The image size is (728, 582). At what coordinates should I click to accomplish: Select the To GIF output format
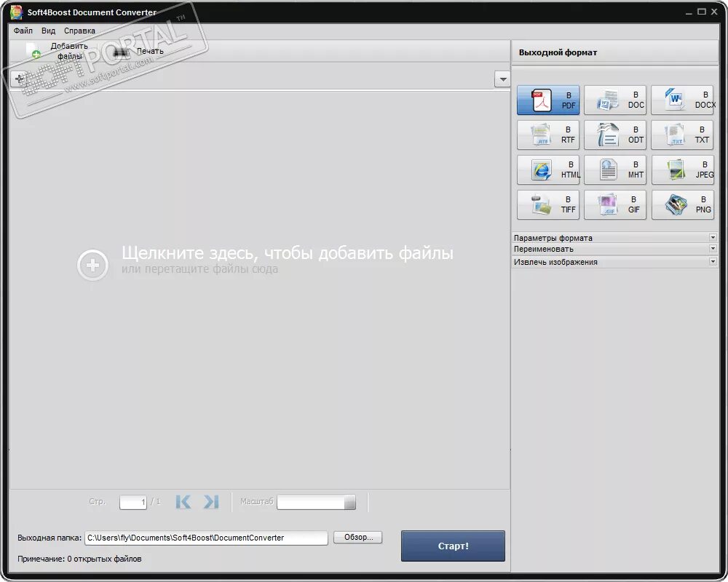pyautogui.click(x=614, y=204)
